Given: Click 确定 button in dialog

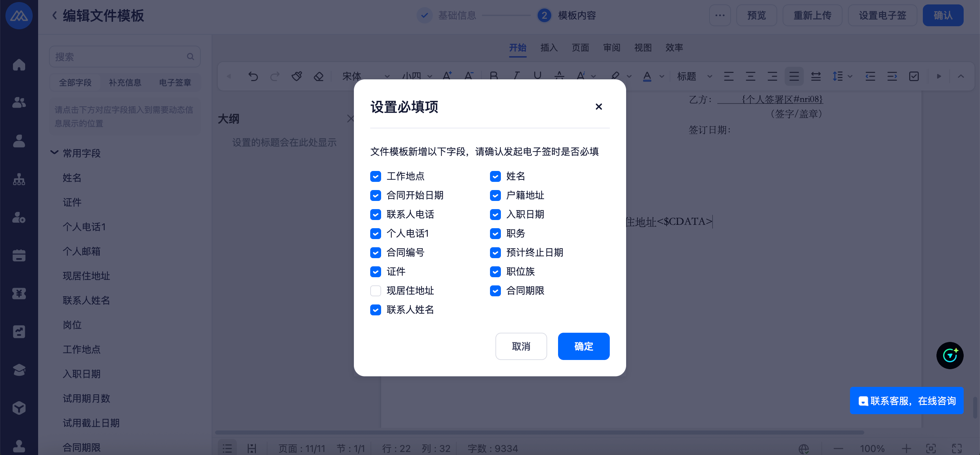Looking at the screenshot, I should tap(584, 346).
